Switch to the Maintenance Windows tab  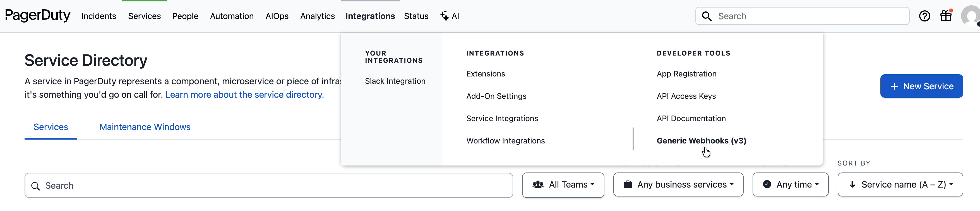pos(145,127)
